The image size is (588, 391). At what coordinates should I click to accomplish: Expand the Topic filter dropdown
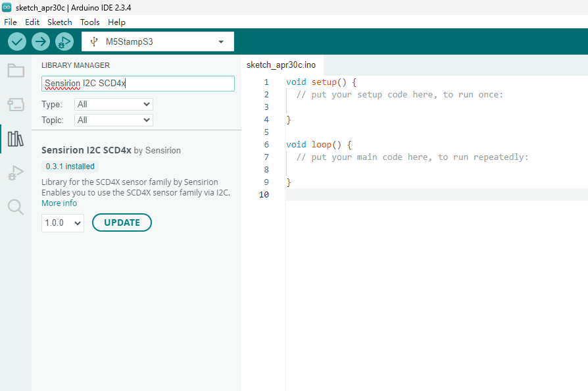(114, 120)
